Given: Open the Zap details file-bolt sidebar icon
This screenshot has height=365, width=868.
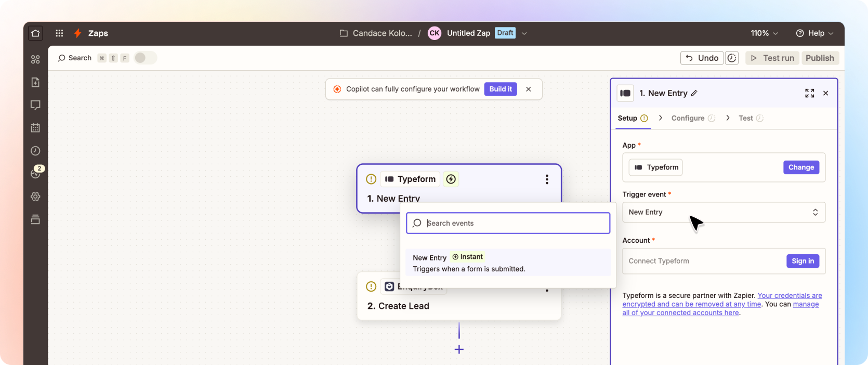Looking at the screenshot, I should click(35, 82).
